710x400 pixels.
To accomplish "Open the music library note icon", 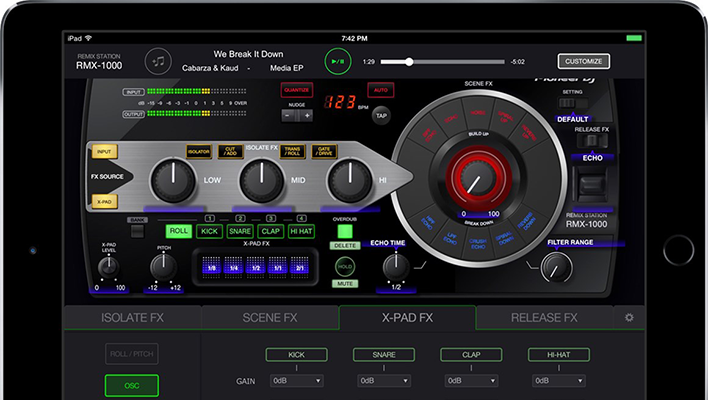I will pyautogui.click(x=159, y=61).
